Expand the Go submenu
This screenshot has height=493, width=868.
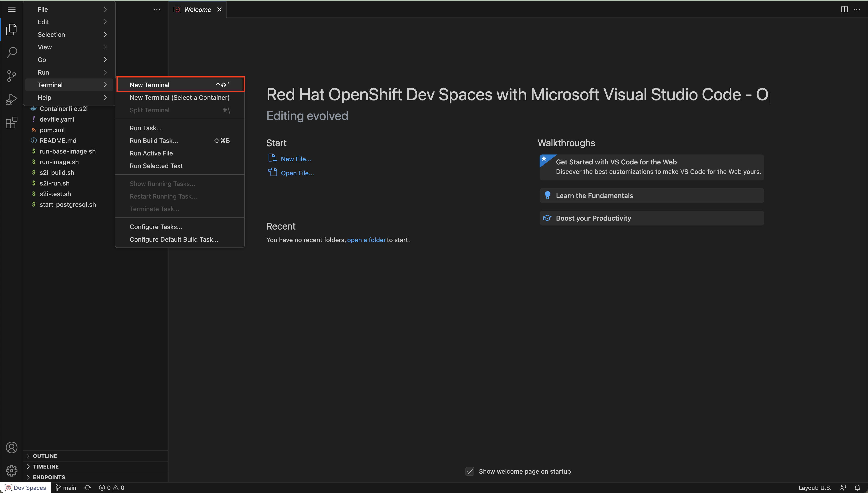[70, 60]
